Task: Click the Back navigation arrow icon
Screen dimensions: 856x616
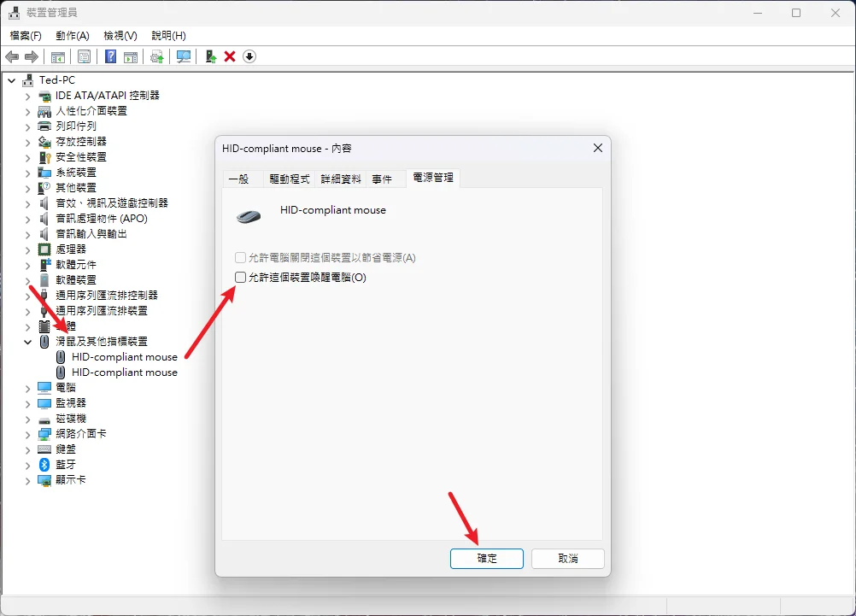Action: (x=13, y=56)
